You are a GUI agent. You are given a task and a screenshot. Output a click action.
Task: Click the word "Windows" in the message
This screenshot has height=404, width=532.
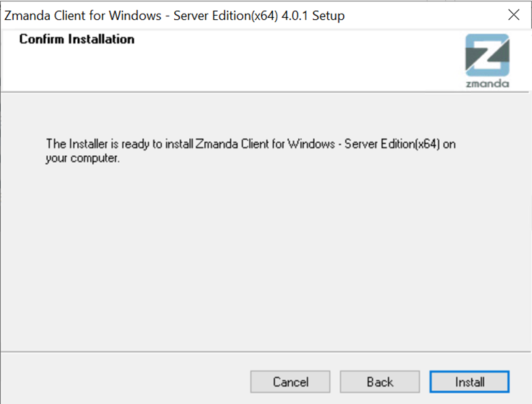[311, 144]
